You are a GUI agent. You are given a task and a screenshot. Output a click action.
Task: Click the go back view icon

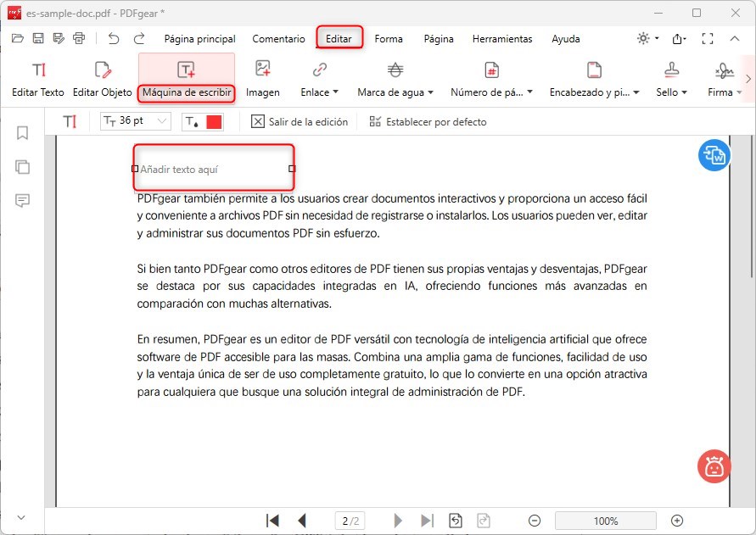coord(456,521)
